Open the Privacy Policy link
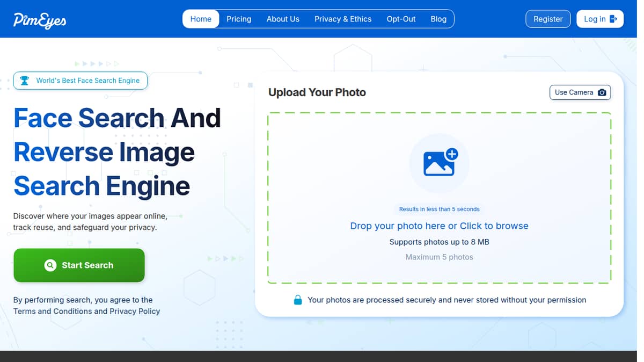The height and width of the screenshot is (362, 644). click(x=135, y=311)
